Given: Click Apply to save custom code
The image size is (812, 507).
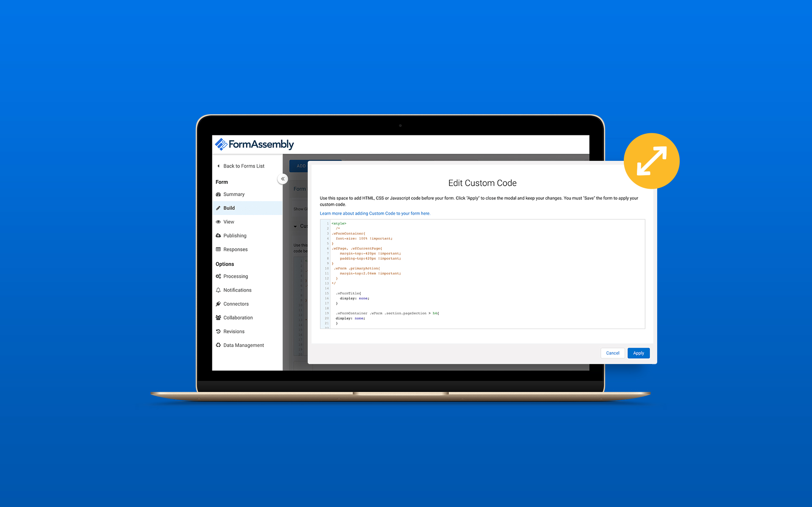Looking at the screenshot, I should coord(639,353).
